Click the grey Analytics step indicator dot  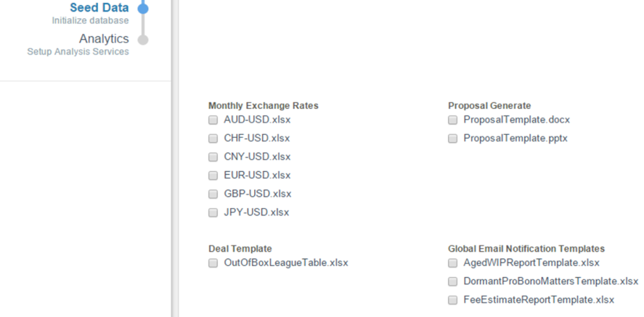143,40
